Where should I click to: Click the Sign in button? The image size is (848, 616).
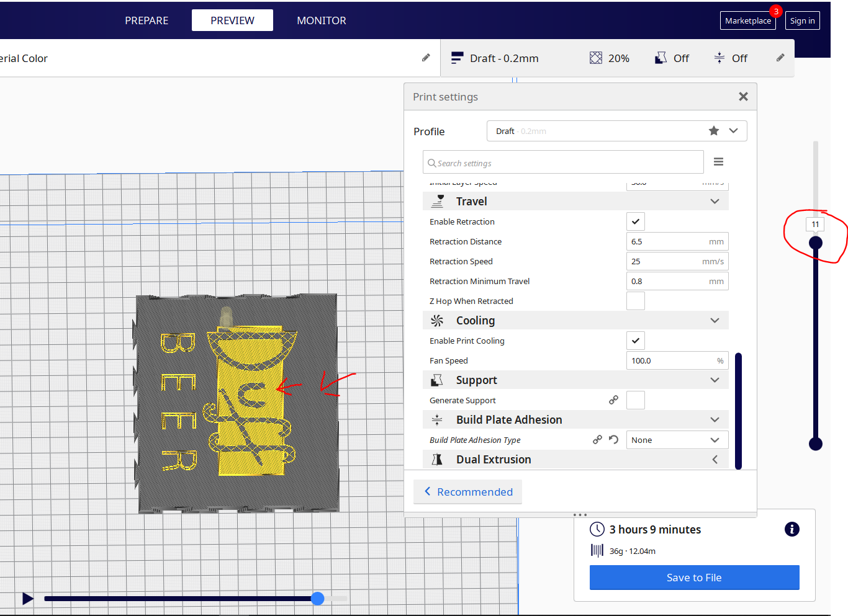coord(802,20)
